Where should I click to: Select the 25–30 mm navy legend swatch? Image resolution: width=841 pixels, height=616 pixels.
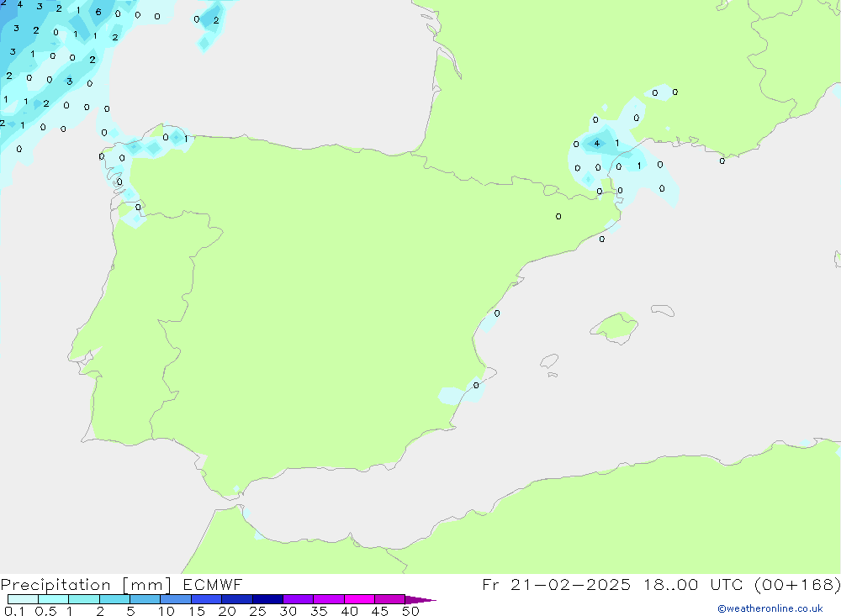pyautogui.click(x=267, y=599)
